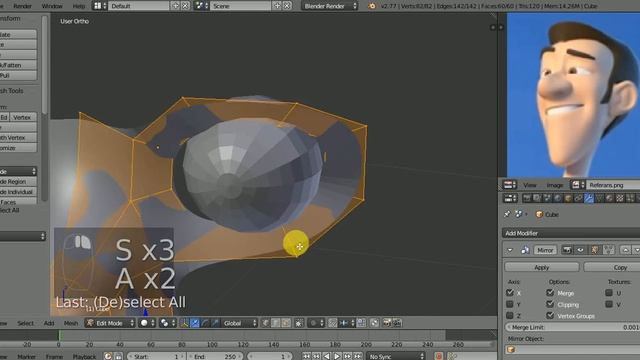
Task: Delete the Default screen layout X icon
Action: click(185, 6)
